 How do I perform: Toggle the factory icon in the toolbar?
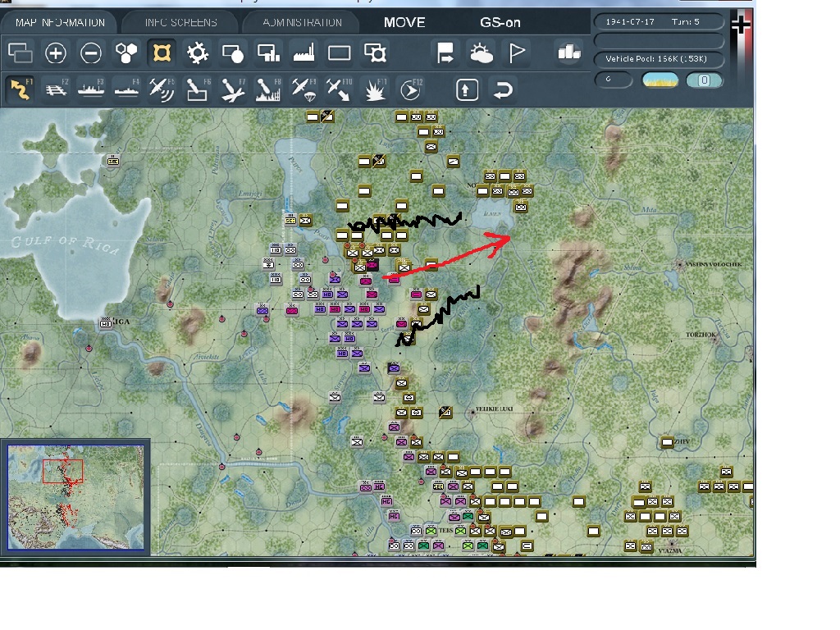click(304, 53)
